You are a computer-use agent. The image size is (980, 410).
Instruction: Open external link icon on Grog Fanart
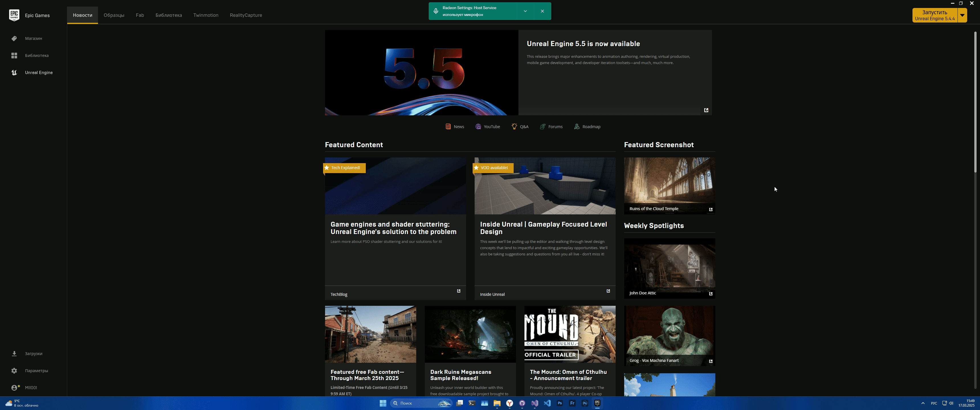click(x=710, y=361)
